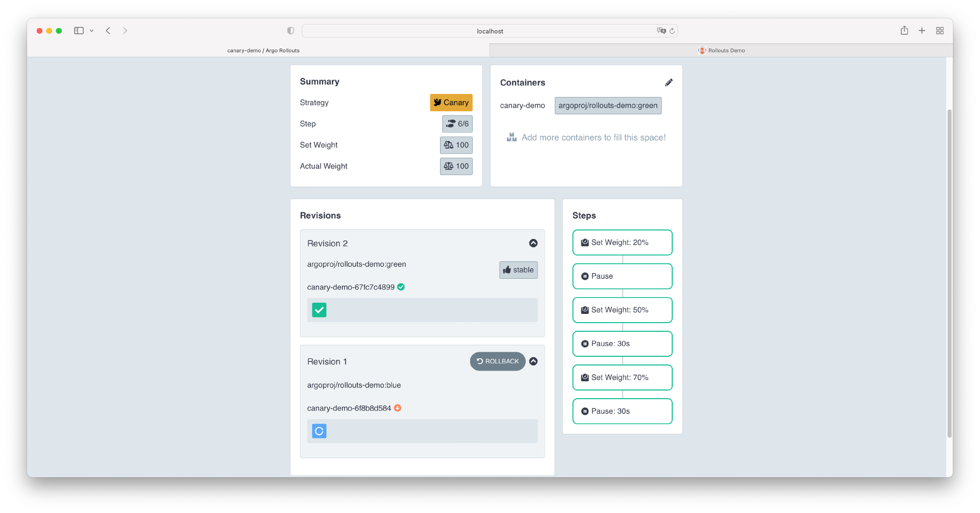Click the Canary strategy bird icon
Image resolution: width=980 pixels, height=513 pixels.
tap(437, 103)
